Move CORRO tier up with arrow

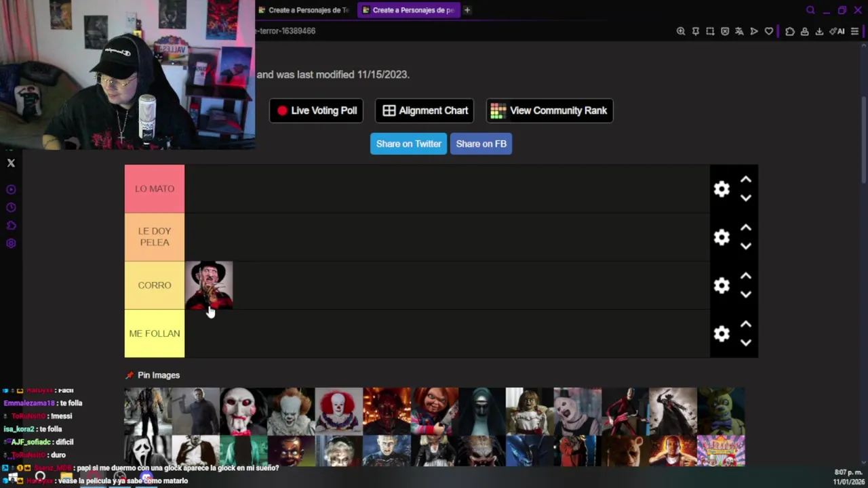tap(746, 276)
